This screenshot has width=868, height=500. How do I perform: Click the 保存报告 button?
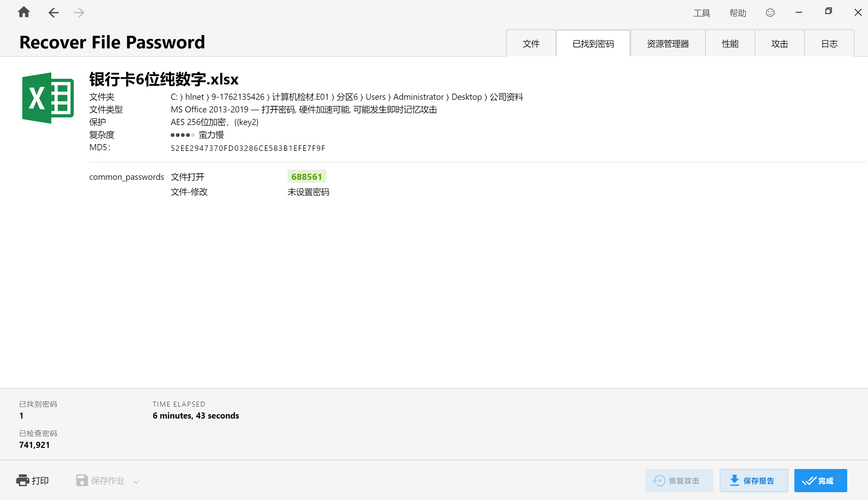pos(753,481)
